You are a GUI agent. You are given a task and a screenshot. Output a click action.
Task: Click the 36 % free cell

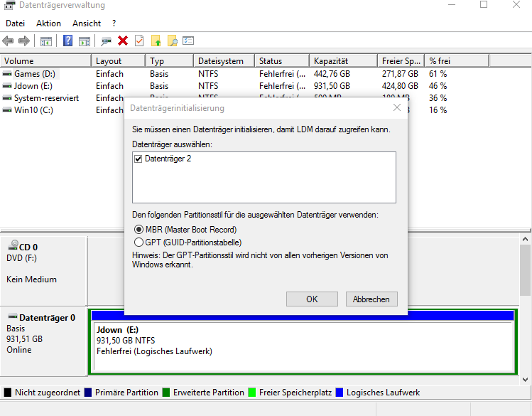coord(438,98)
